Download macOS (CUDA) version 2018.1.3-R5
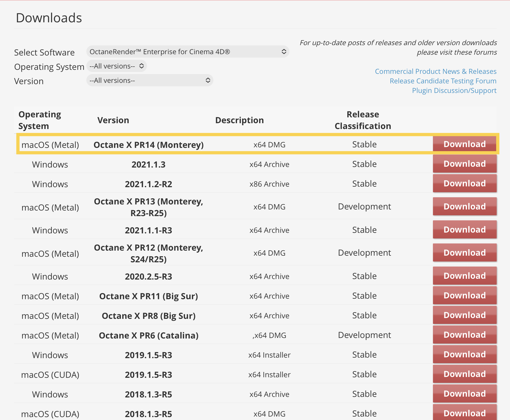This screenshot has height=420, width=510. tap(465, 412)
